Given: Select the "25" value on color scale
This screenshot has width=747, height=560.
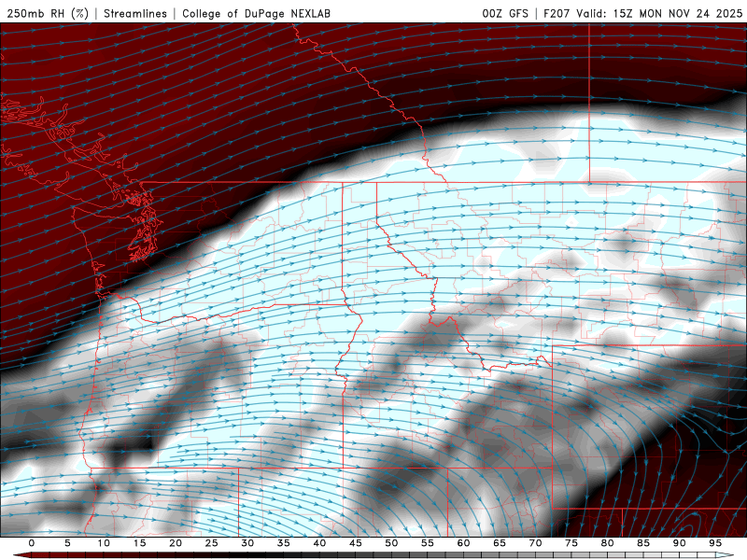Looking at the screenshot, I should (212, 543).
